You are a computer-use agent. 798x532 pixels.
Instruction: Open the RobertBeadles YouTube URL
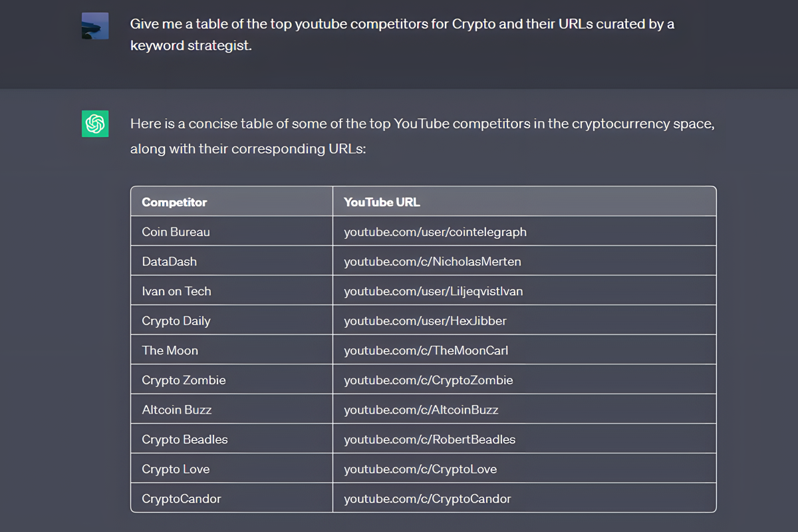pos(431,439)
